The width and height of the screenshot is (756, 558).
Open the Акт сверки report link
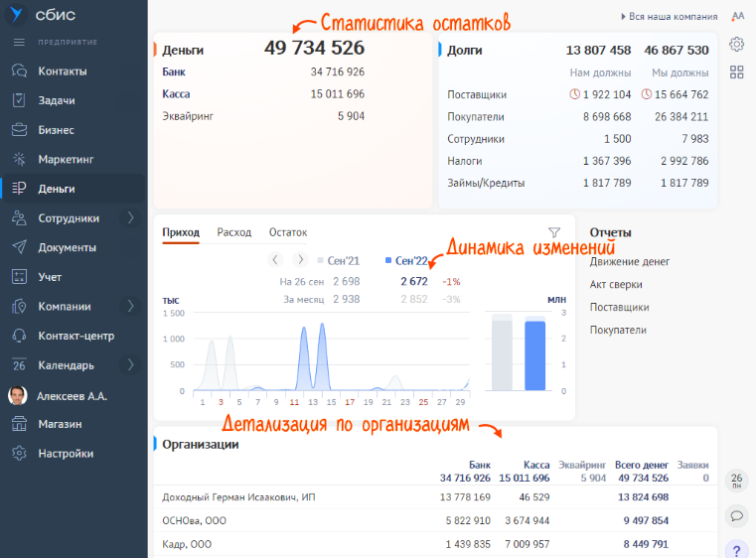pos(618,284)
